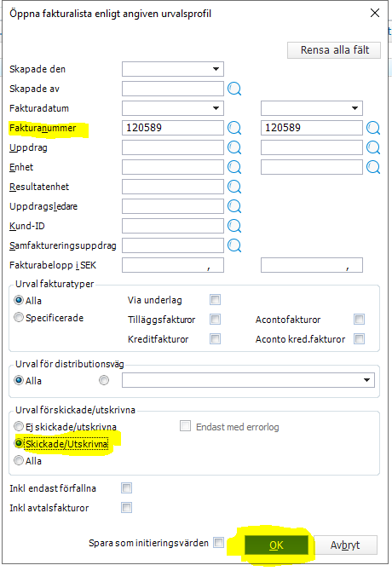Click the second Uppdrag input field
This screenshot has width=392, height=571.
312,147
